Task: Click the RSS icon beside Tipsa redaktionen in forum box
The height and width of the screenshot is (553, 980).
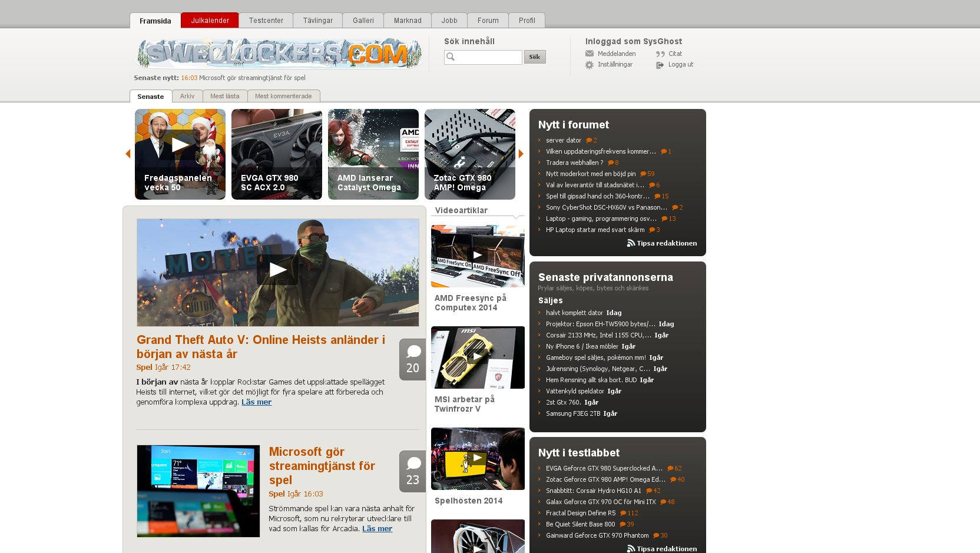Action: pyautogui.click(x=631, y=243)
